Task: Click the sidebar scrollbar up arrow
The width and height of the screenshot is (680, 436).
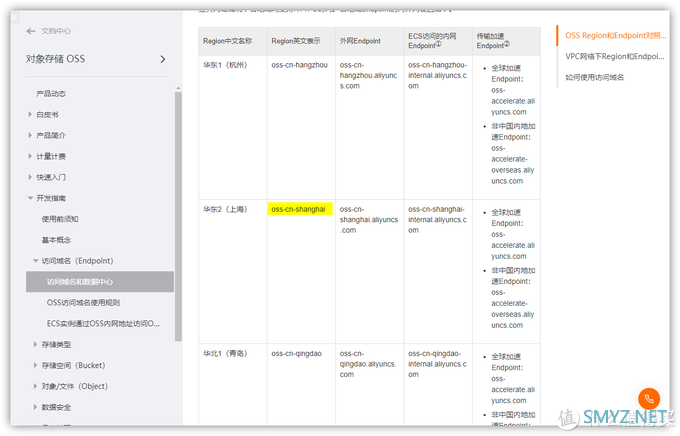Action: (178, 88)
